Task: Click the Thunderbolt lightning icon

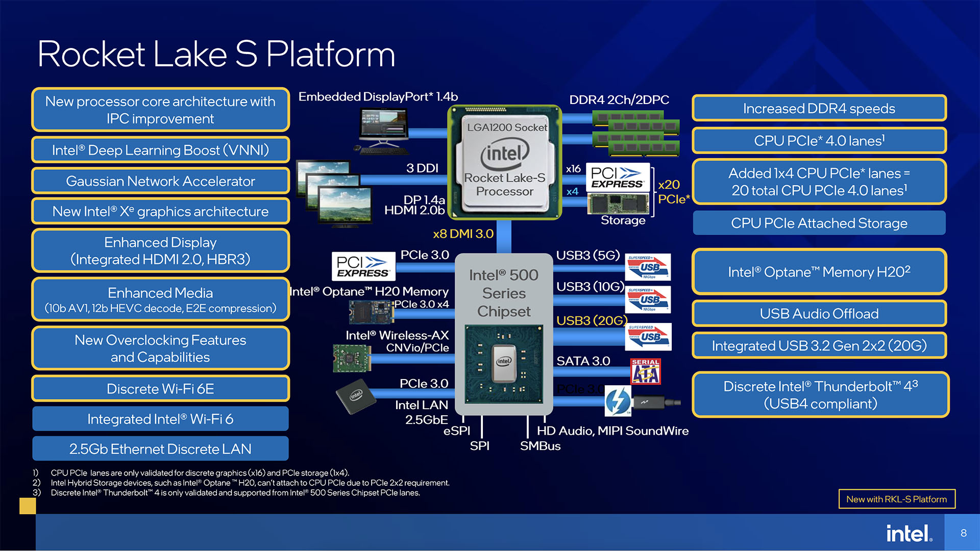Action: click(x=618, y=400)
